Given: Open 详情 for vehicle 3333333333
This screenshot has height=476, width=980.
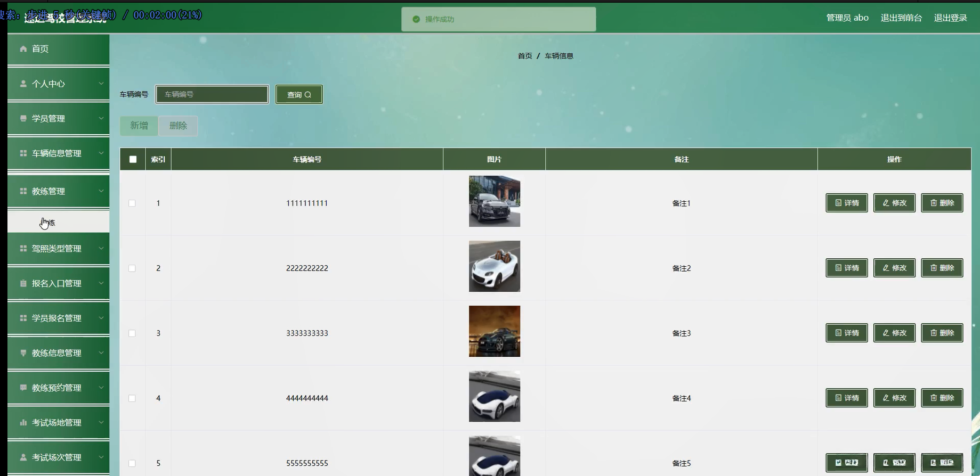Looking at the screenshot, I should click(847, 333).
